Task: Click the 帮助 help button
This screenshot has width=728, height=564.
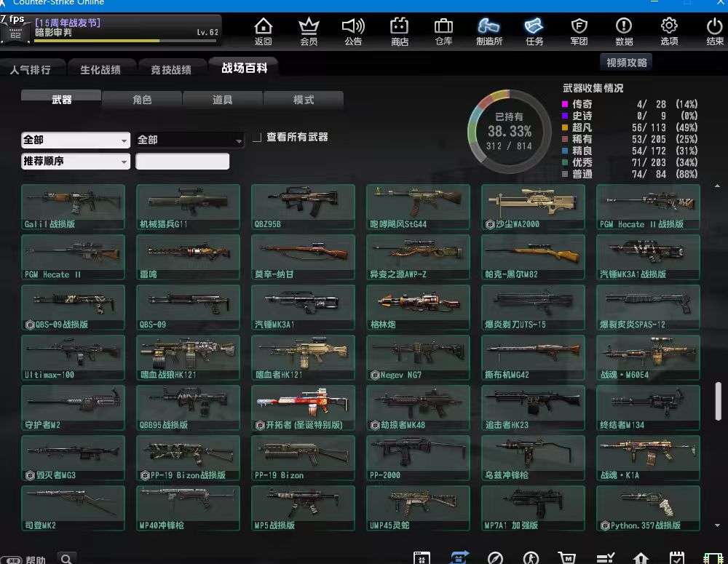Action: click(x=24, y=560)
